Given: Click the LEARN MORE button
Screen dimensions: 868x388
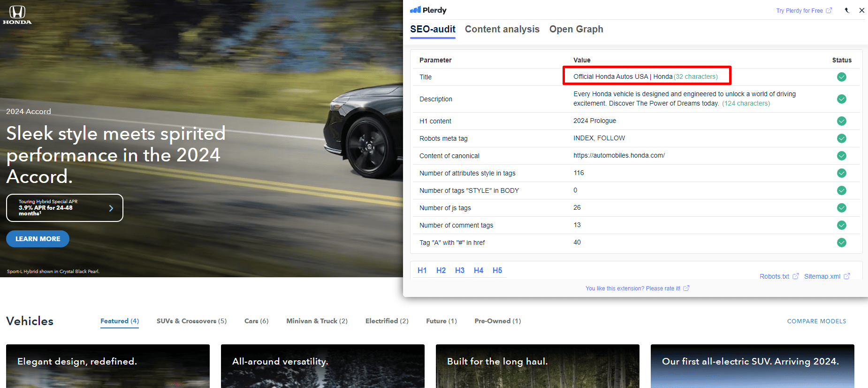Looking at the screenshot, I should click(x=38, y=239).
